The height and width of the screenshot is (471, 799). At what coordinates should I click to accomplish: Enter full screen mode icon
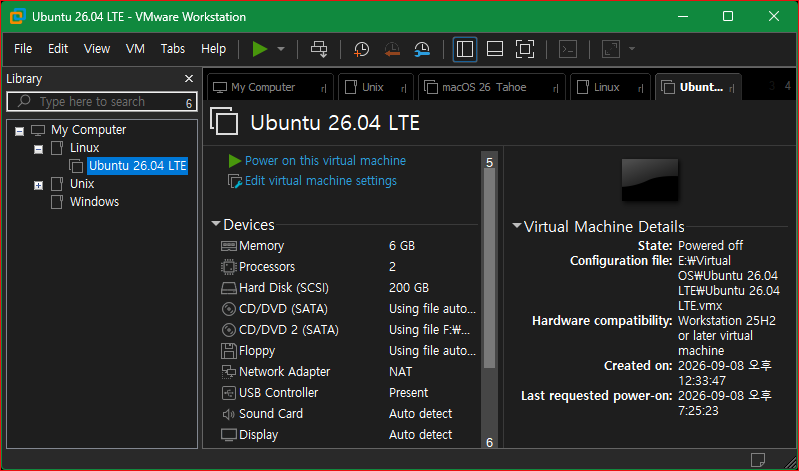pos(525,49)
